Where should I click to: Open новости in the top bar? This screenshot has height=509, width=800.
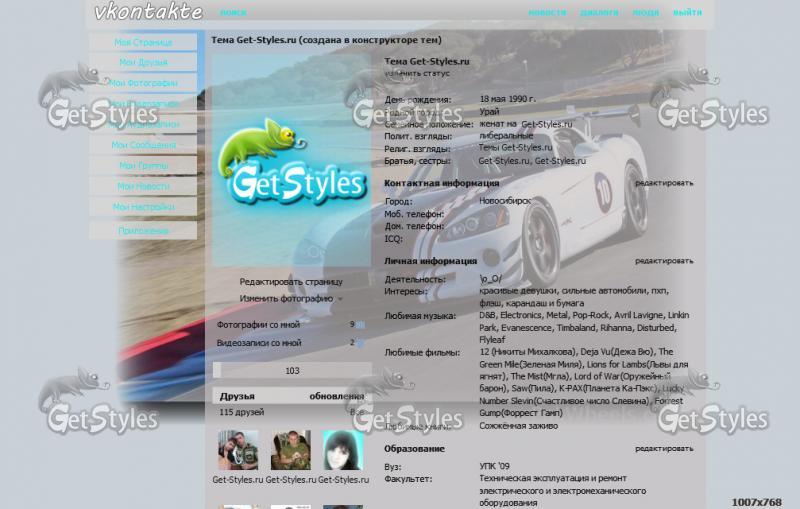pos(547,12)
